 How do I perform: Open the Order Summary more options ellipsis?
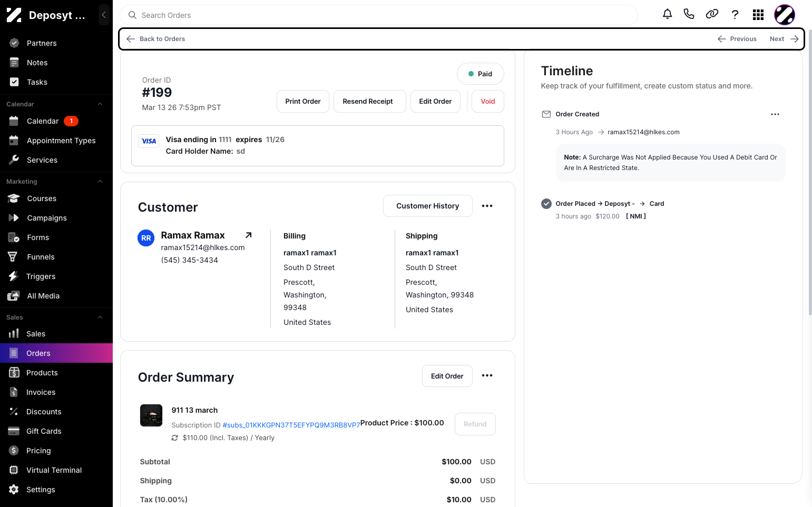pyautogui.click(x=487, y=375)
